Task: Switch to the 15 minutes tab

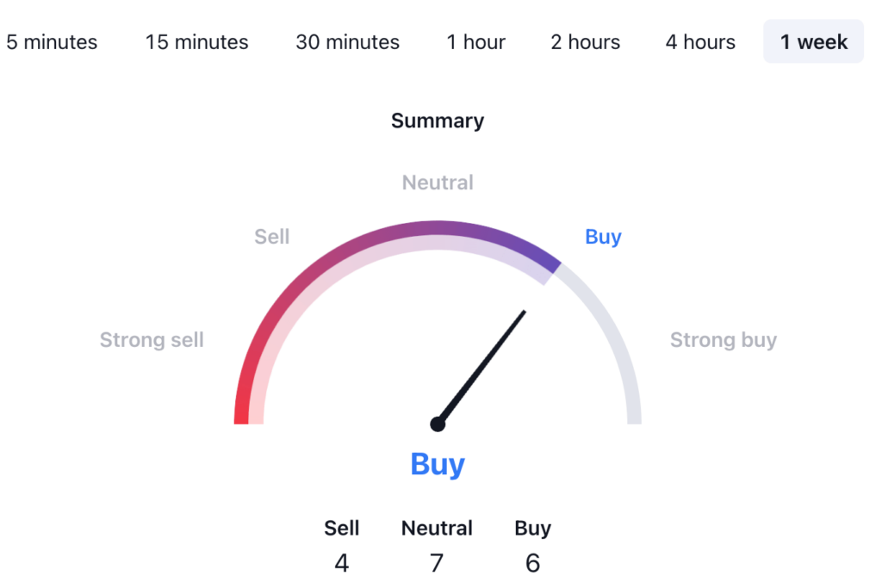Action: tap(196, 41)
